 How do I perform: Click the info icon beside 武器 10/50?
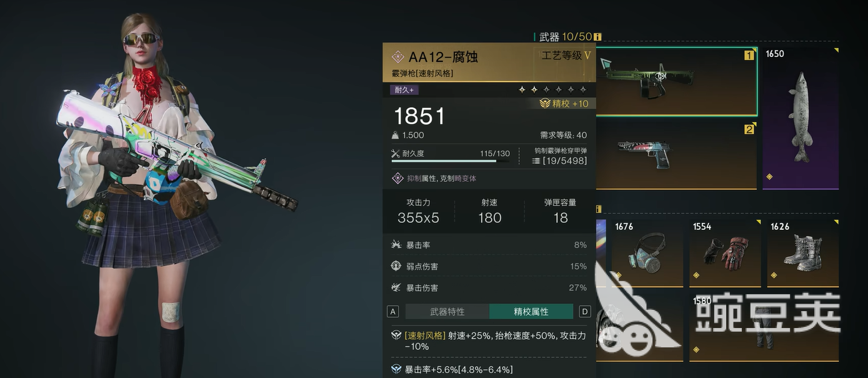pos(597,37)
